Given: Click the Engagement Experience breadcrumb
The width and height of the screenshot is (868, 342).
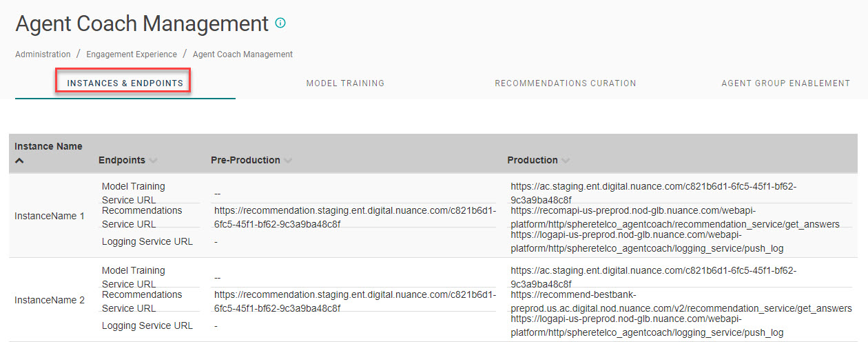Looking at the screenshot, I should pyautogui.click(x=132, y=54).
